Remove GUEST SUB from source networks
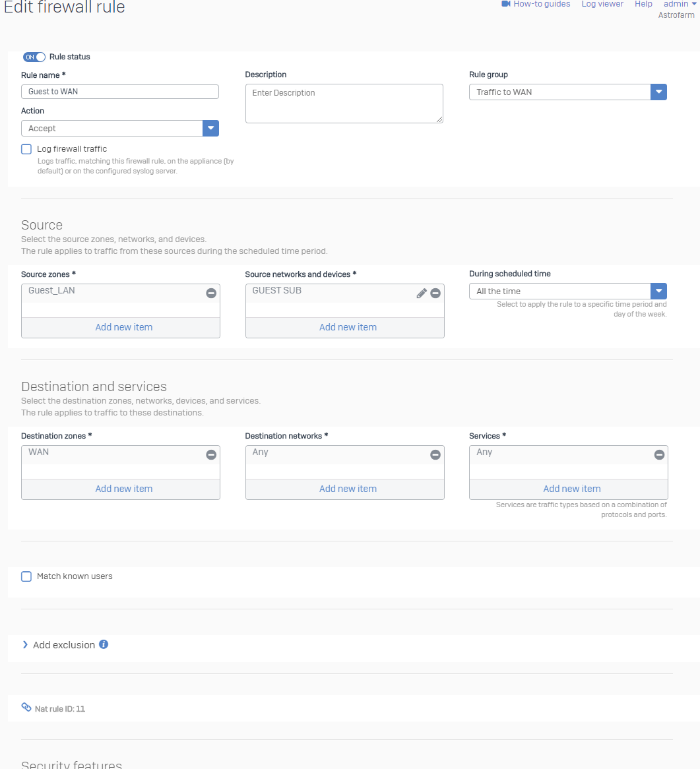The width and height of the screenshot is (700, 769). tap(435, 293)
